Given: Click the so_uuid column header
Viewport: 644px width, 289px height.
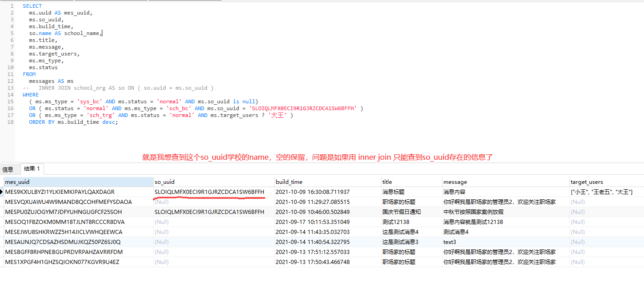Looking at the screenshot, I should tap(214, 182).
